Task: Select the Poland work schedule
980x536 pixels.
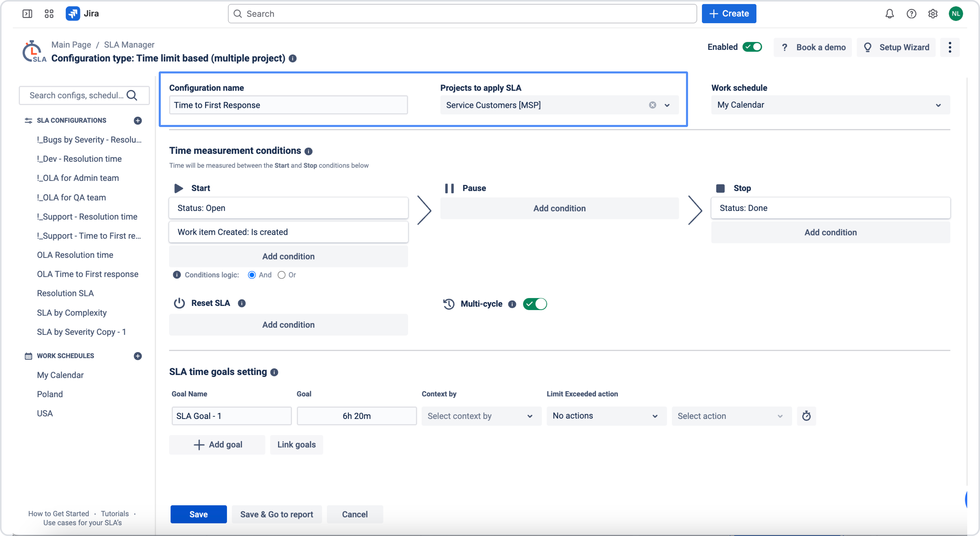Action: [x=50, y=394]
